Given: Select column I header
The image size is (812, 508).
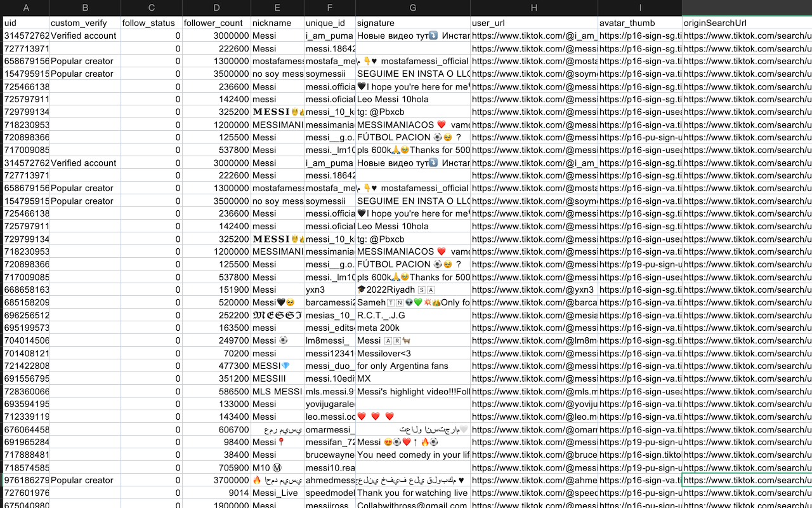Looking at the screenshot, I should pyautogui.click(x=640, y=8).
